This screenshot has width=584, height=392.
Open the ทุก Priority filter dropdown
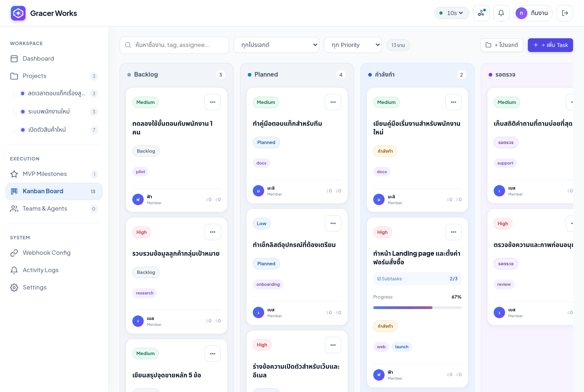point(352,45)
